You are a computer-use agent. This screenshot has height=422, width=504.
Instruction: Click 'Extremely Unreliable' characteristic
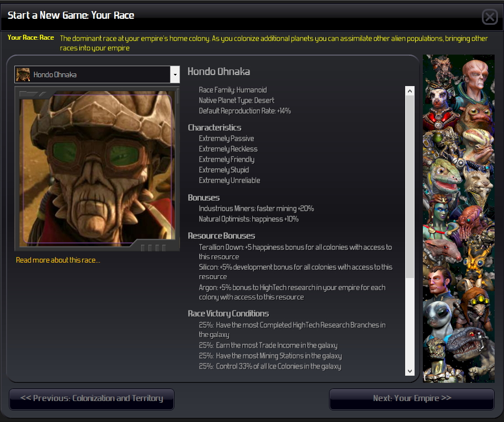coord(230,180)
